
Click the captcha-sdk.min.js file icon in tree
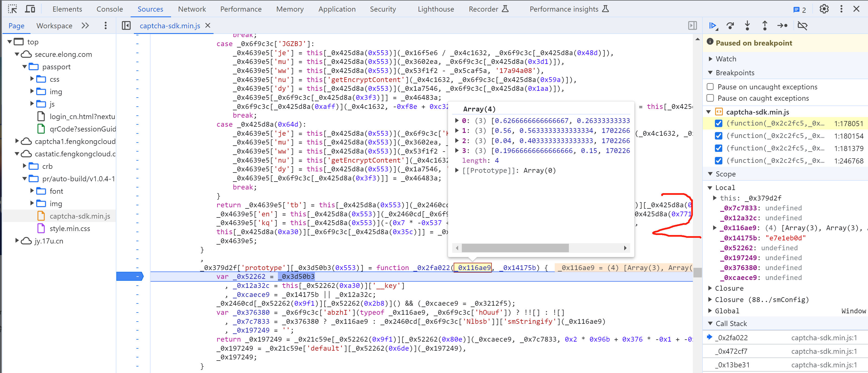[x=41, y=216]
